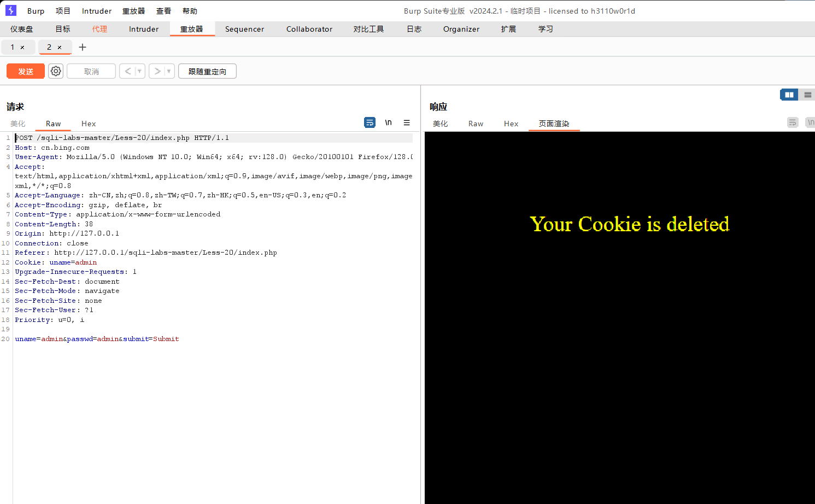The height and width of the screenshot is (504, 815).
Task: Click the Content-Length: 38 header
Action: click(54, 224)
